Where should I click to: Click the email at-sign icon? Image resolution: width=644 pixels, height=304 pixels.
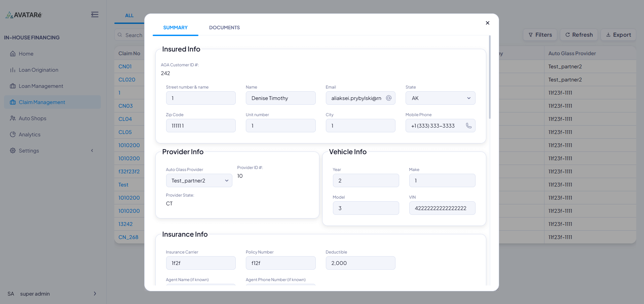click(388, 98)
